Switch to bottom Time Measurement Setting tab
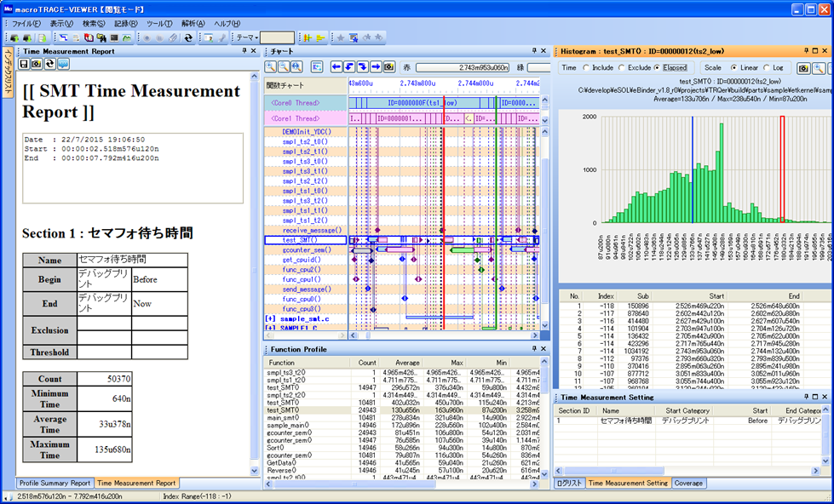 (628, 484)
